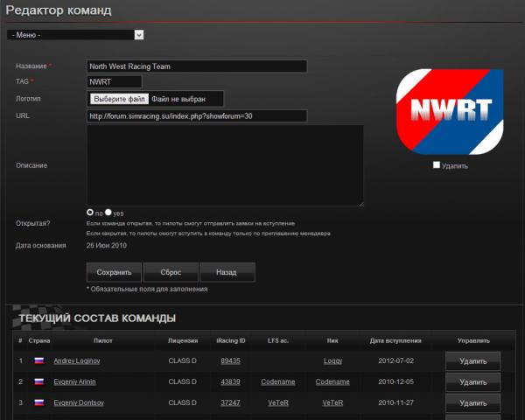Image resolution: width=525 pixels, height=420 pixels.
Task: Click the flag icon in Evgeniy Dontsov's row
Action: point(39,403)
